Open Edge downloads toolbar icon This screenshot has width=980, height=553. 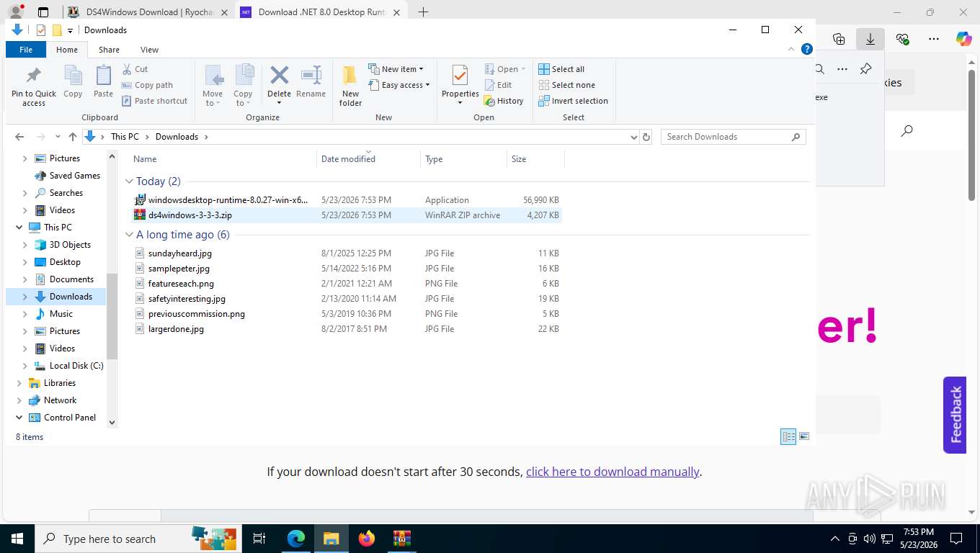pos(870,40)
